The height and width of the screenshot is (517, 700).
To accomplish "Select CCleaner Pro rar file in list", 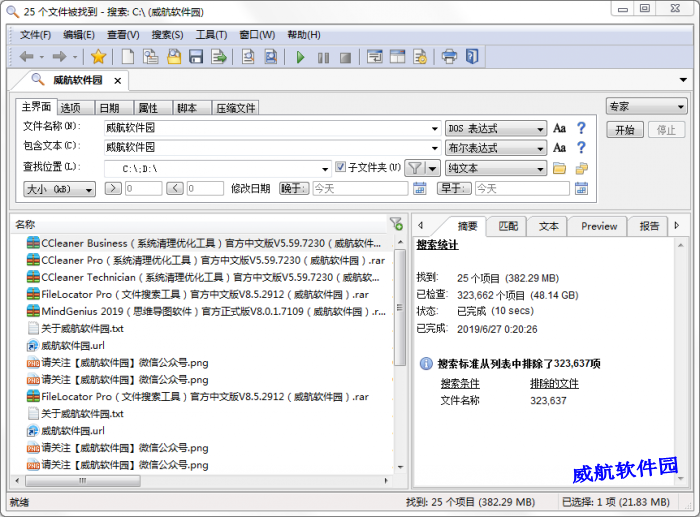I will coord(205,260).
